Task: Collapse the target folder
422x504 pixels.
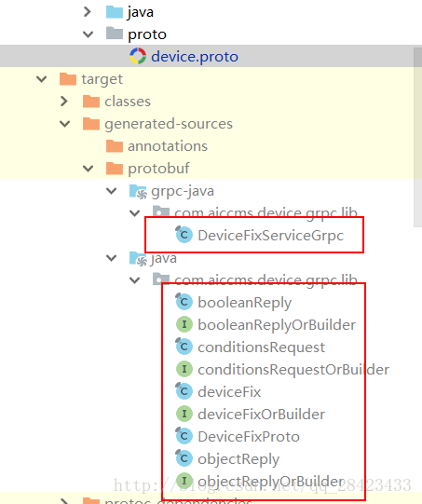Action: [x=42, y=79]
